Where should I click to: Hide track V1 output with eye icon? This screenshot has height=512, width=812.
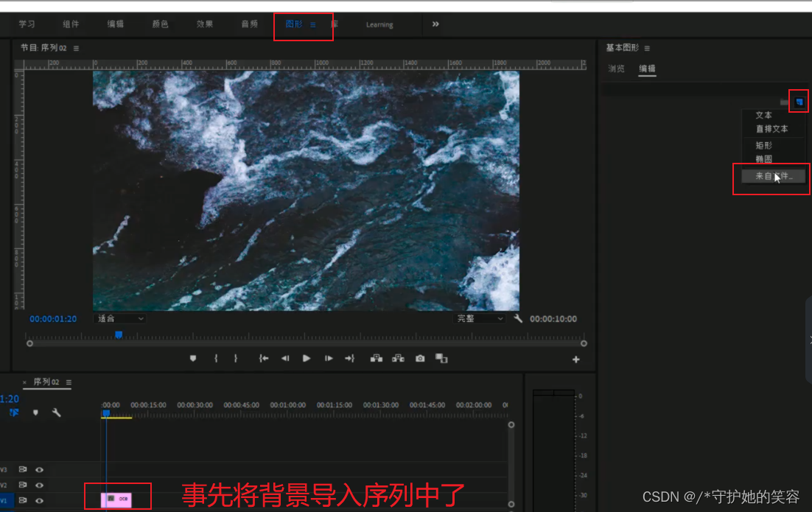39,501
